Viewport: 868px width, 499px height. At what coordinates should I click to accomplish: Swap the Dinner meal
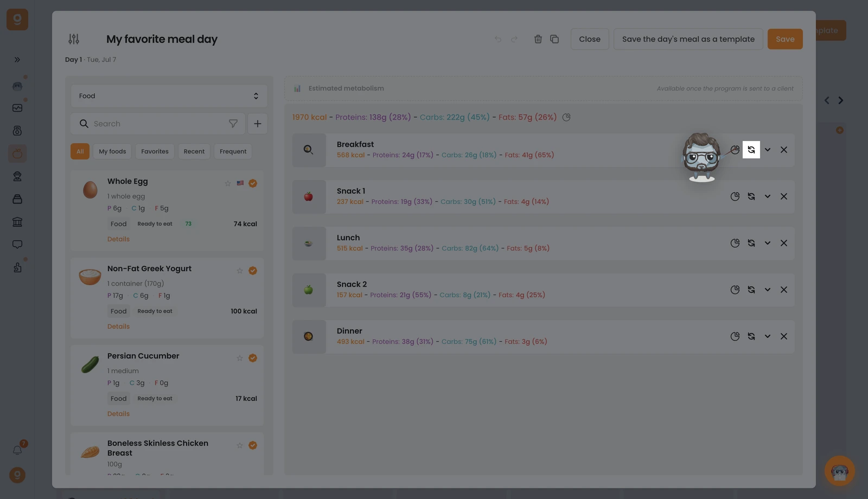click(751, 336)
